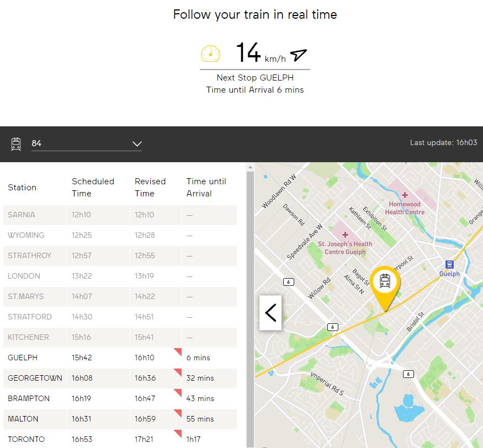483x448 pixels.
Task: Click the Highway 6 shield on Willow Rd
Action: pyautogui.click(x=288, y=282)
